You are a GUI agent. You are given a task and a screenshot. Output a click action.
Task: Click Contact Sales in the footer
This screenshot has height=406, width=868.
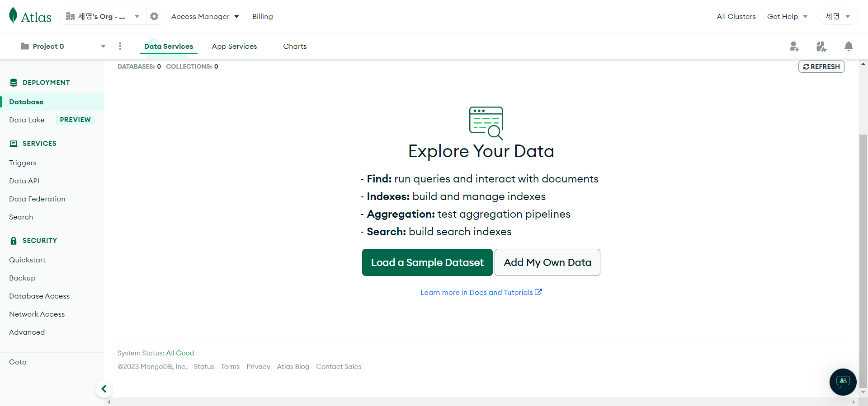click(x=339, y=366)
